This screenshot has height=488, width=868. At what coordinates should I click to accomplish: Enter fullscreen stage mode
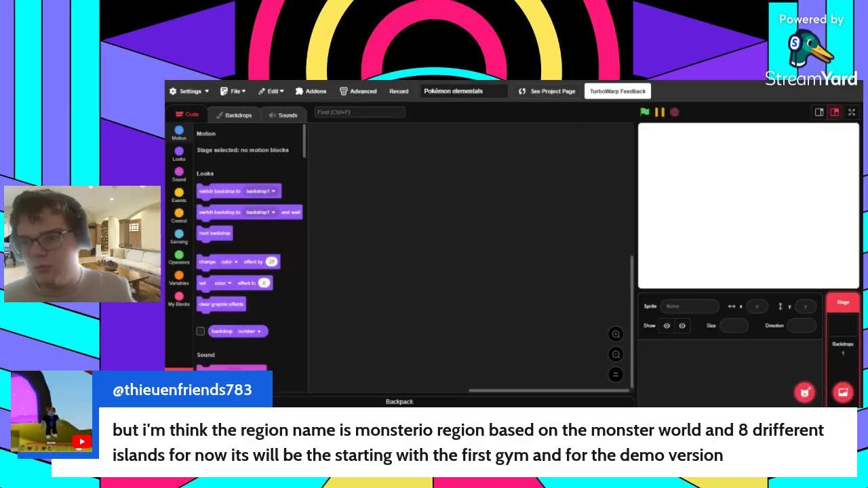pyautogui.click(x=852, y=113)
